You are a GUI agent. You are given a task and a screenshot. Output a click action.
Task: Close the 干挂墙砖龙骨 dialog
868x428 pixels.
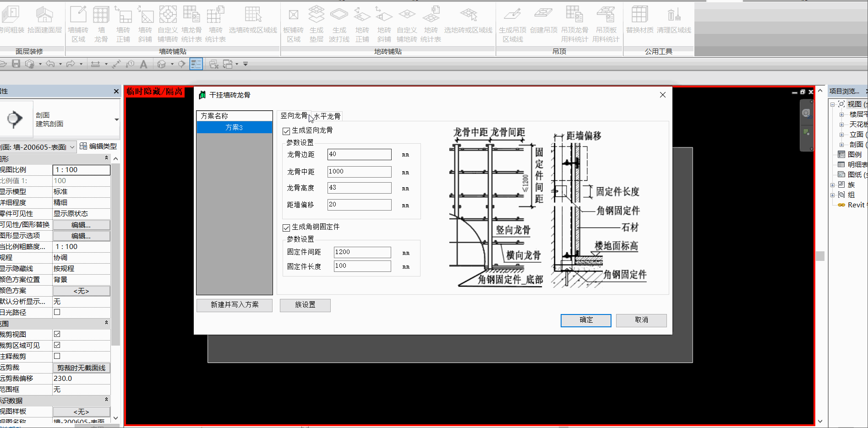point(662,95)
